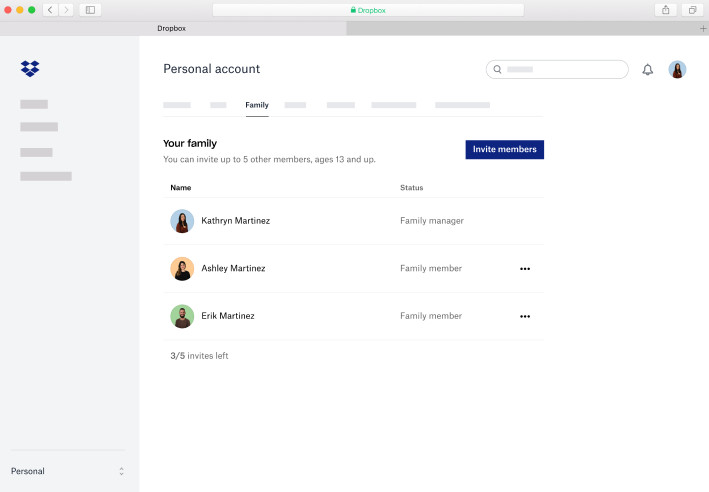
Task: Click the Invite members button
Action: pos(505,149)
